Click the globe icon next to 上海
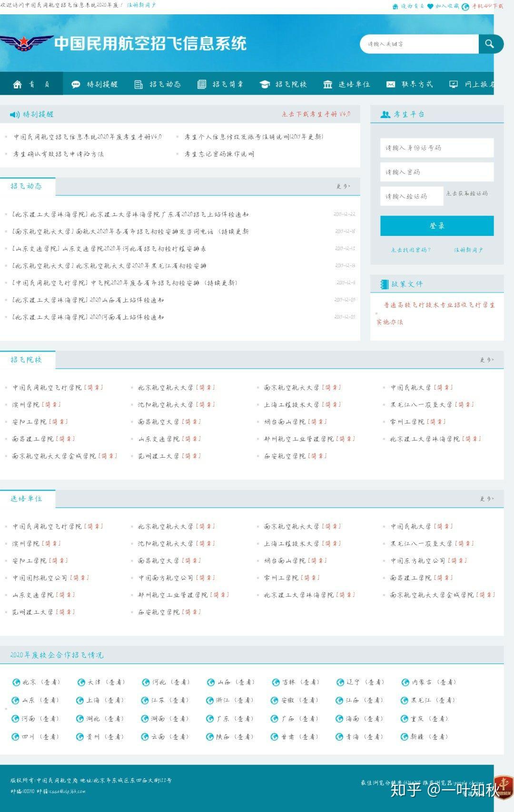Viewport: 514px width, 812px height. click(80, 700)
